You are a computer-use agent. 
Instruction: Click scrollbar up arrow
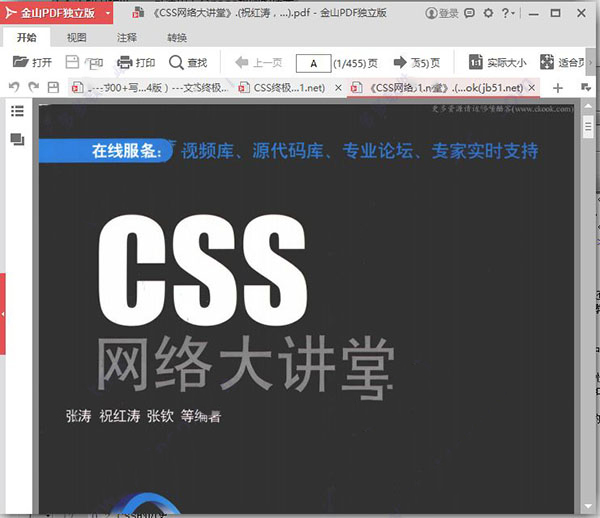(x=588, y=106)
